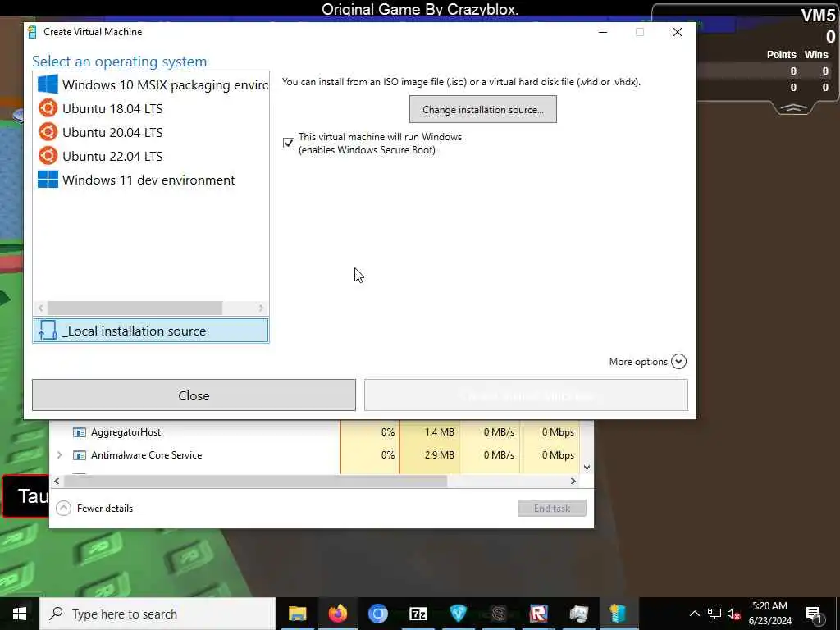
Task: Open File Explorer from the taskbar
Action: pos(297,614)
